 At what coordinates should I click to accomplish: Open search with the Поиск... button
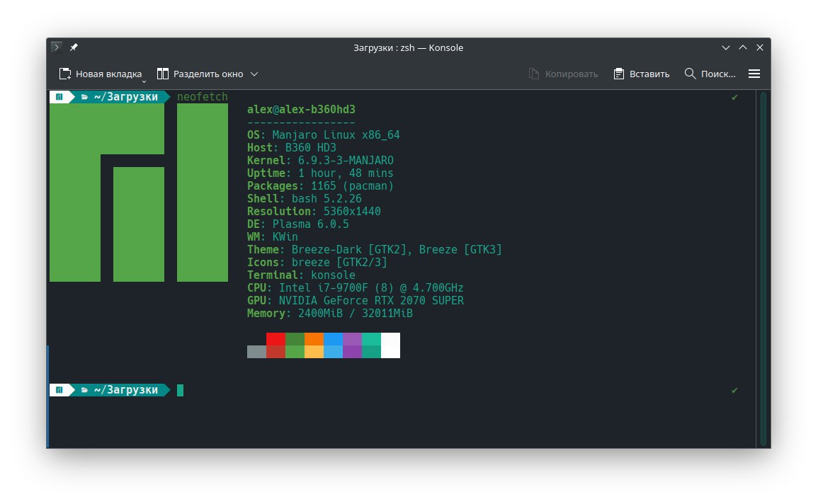[x=710, y=74]
